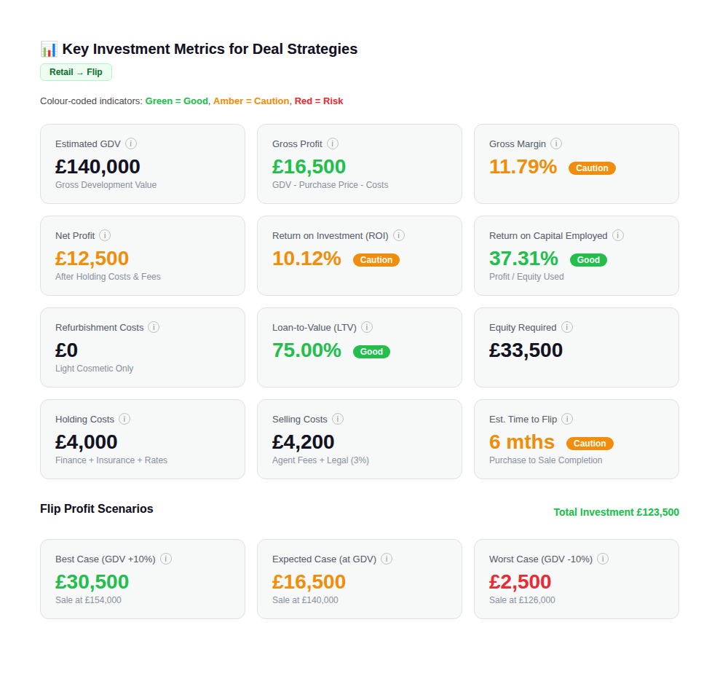Click the Caution badge on Est. Time to Flip

(x=590, y=443)
